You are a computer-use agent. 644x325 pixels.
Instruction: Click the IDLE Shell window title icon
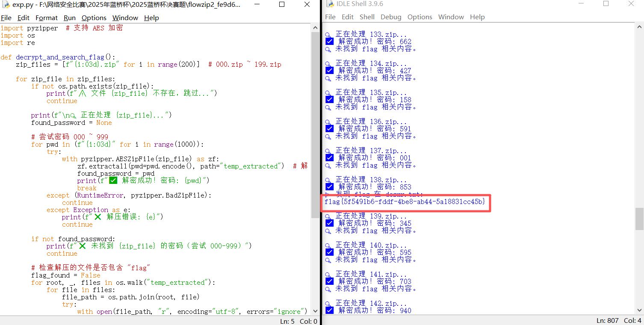coord(330,4)
